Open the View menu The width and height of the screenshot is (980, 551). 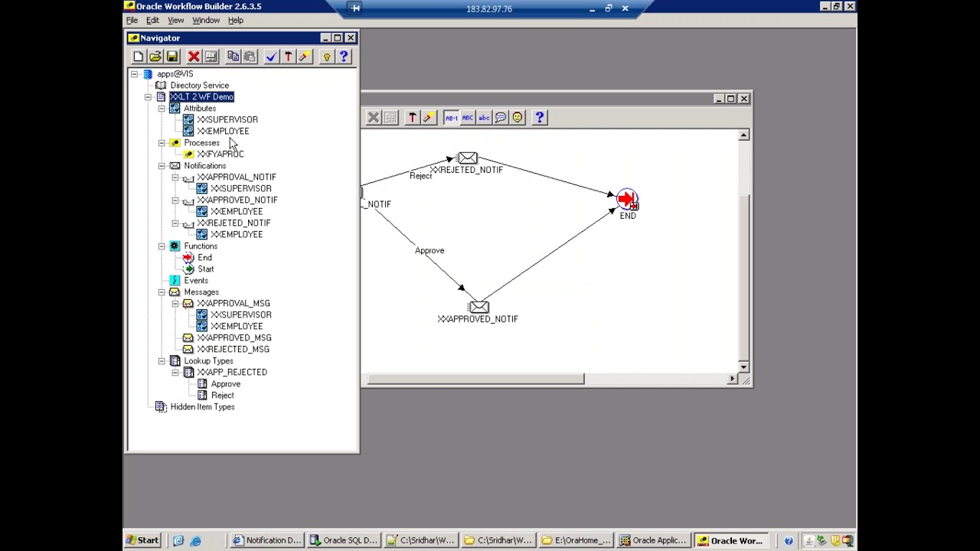pos(175,21)
